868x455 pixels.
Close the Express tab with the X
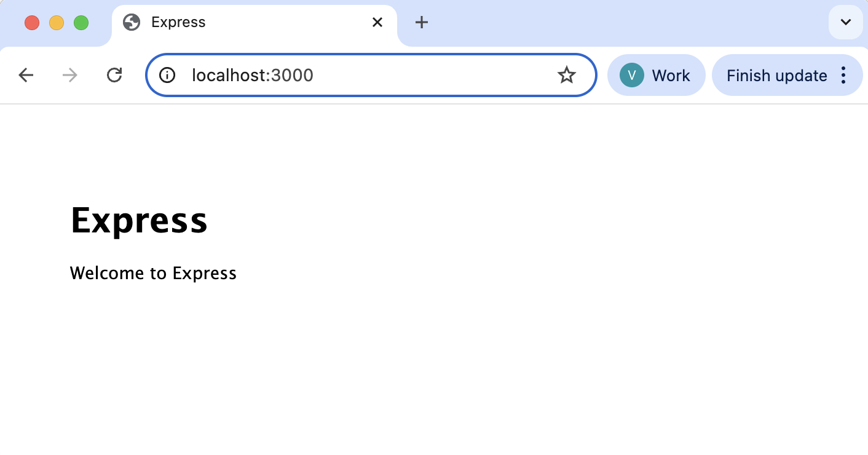click(377, 22)
